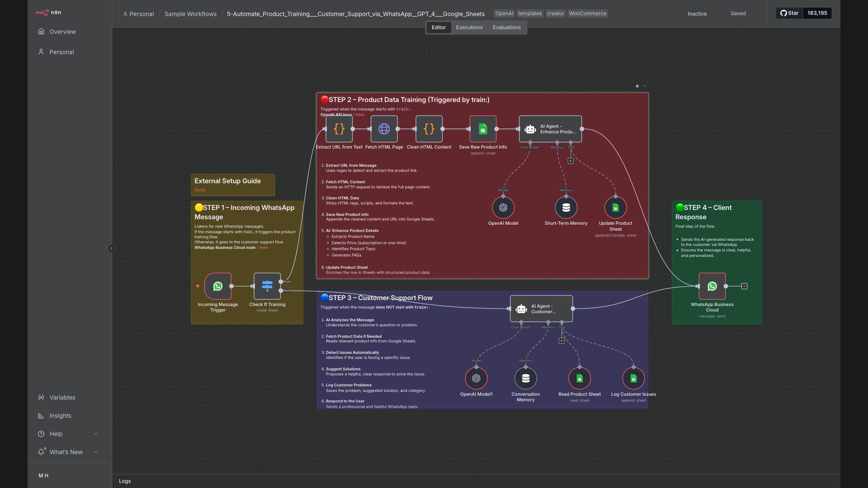Toggle the Inactive workflow status

[x=697, y=14]
